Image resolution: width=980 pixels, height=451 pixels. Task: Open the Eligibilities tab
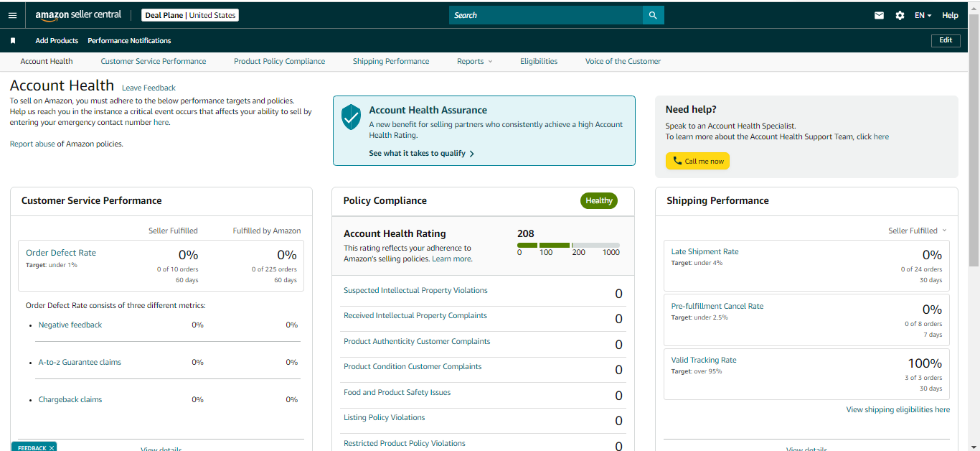[539, 62]
